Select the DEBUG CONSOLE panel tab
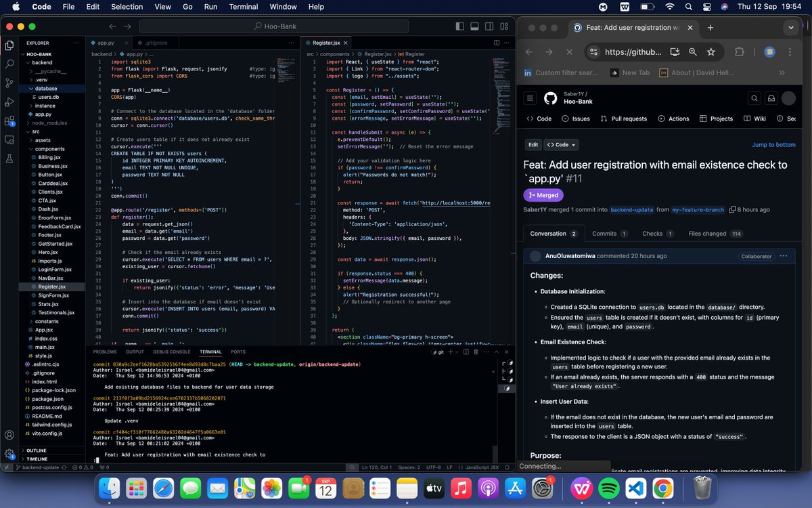The height and width of the screenshot is (508, 812). (x=171, y=352)
